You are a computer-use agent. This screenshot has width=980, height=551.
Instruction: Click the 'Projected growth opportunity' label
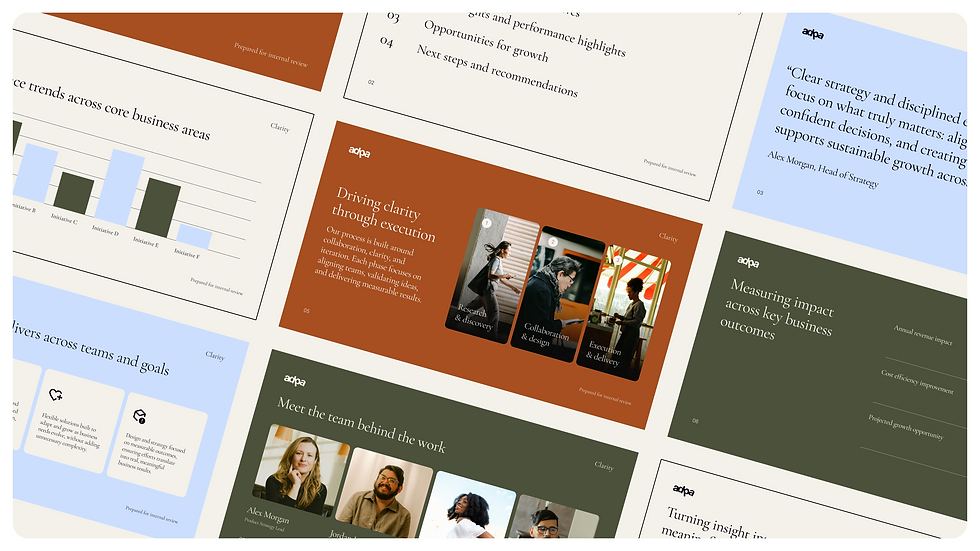click(906, 427)
